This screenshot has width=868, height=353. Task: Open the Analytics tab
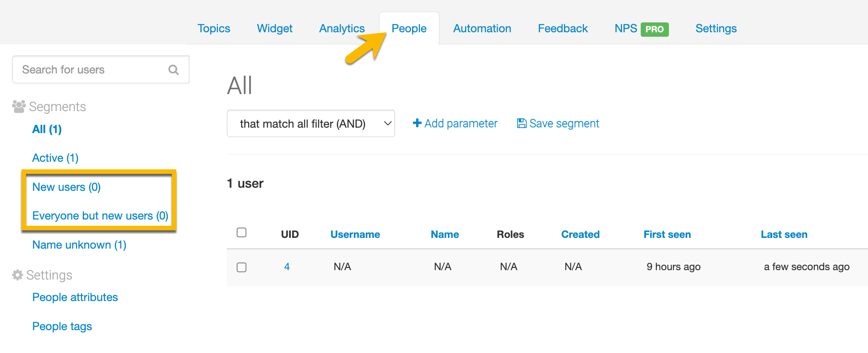click(x=342, y=29)
